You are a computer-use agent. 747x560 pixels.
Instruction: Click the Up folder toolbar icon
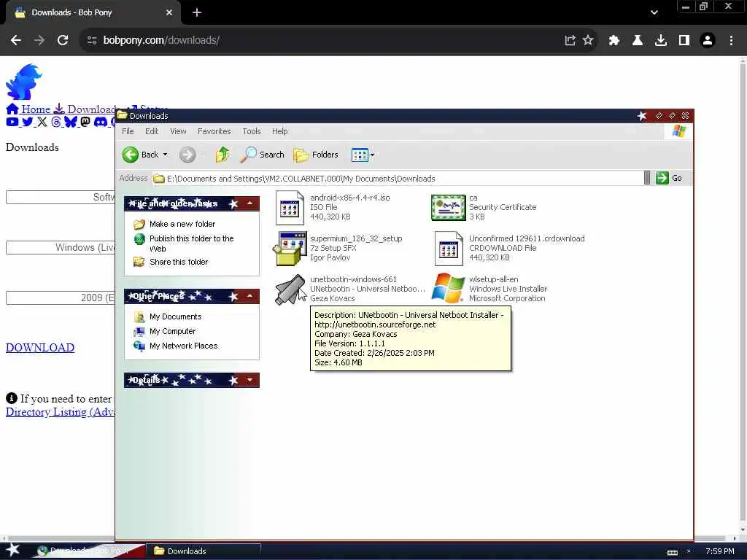coord(222,155)
